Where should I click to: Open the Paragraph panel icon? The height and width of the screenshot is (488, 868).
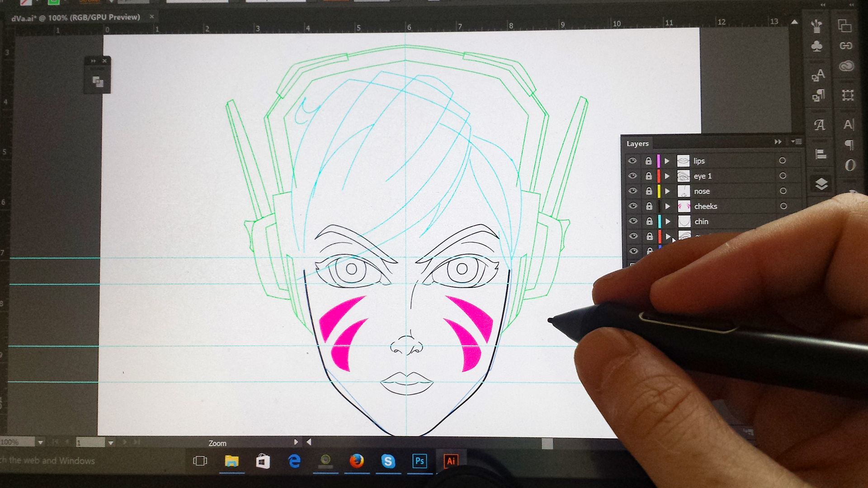click(849, 145)
